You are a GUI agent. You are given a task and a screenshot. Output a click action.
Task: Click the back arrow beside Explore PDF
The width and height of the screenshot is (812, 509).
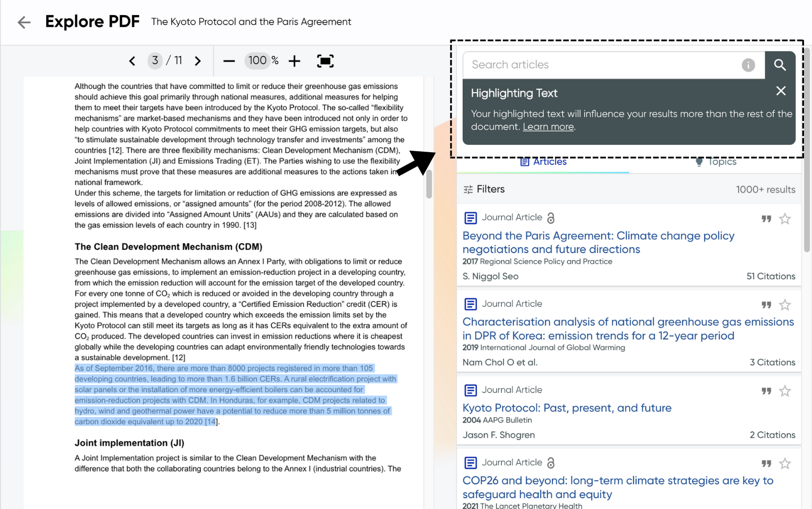click(24, 22)
